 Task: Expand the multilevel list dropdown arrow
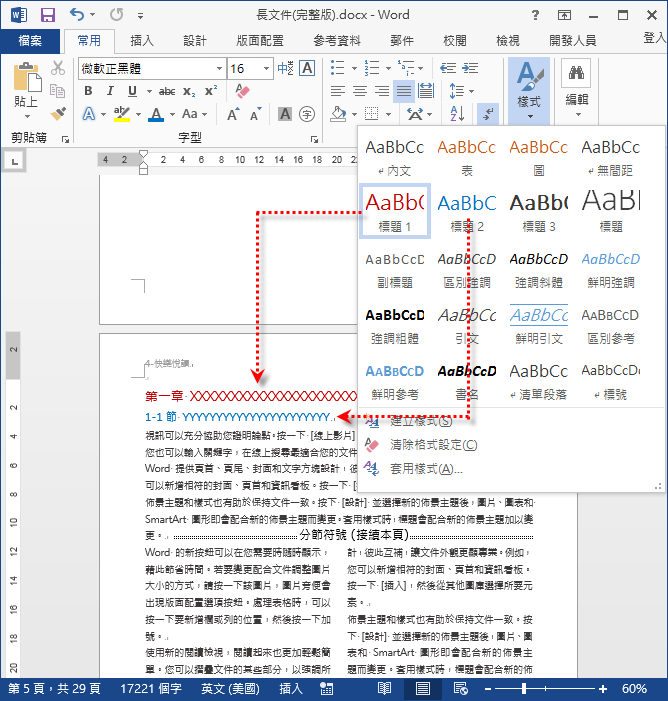[421, 68]
